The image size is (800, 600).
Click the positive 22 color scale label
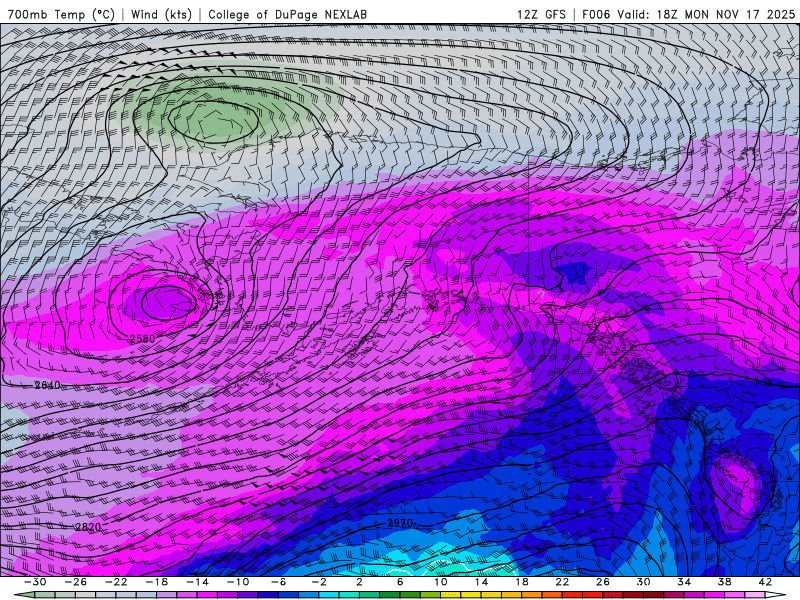(562, 582)
